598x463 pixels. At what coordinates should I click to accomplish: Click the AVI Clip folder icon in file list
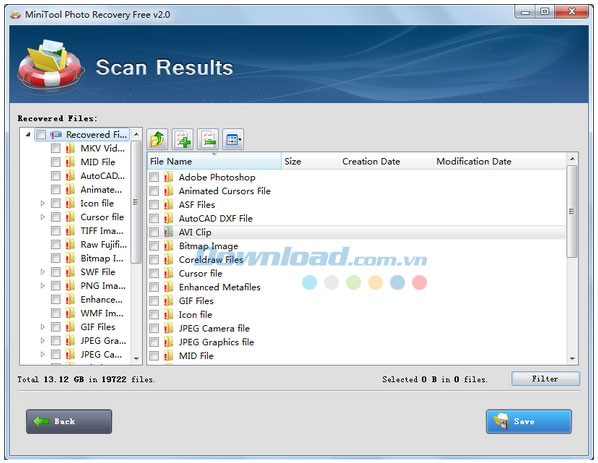[168, 232]
